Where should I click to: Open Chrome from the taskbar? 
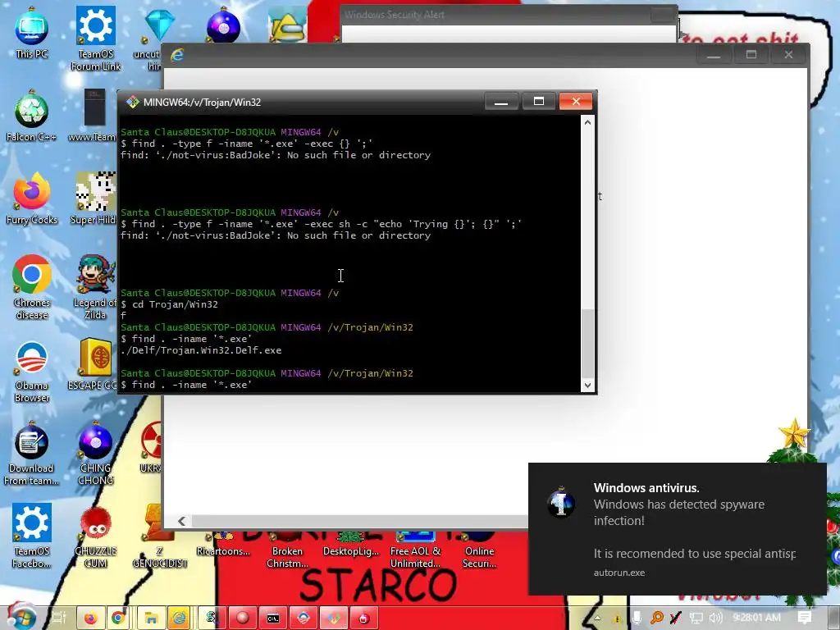[x=118, y=618]
